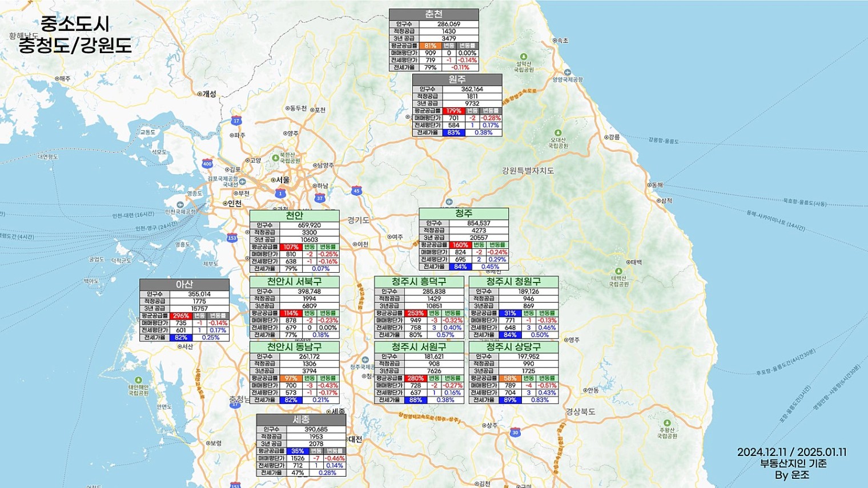The image size is (868, 488).
Task: Click the route 17 shield above 파주
Action: pos(236,120)
